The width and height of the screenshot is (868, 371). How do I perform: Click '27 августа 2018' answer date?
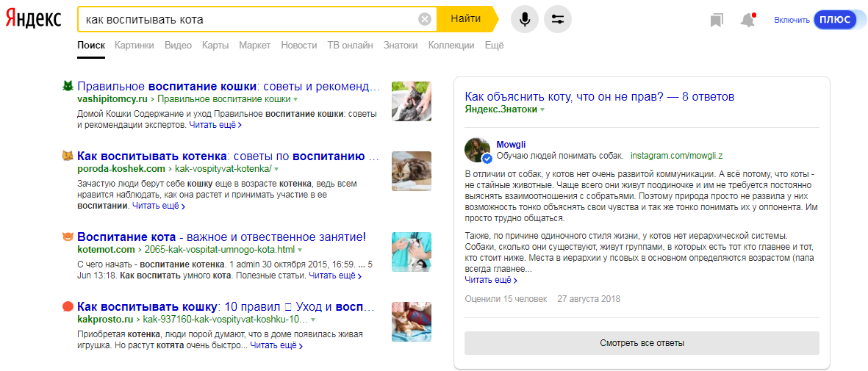pyautogui.click(x=589, y=299)
